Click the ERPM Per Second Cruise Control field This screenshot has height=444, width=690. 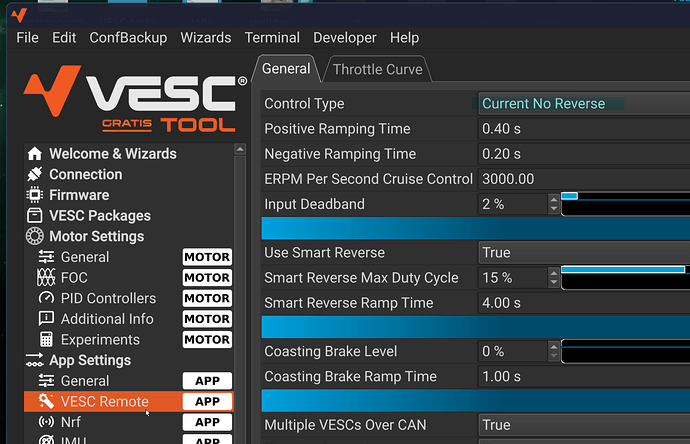point(584,179)
